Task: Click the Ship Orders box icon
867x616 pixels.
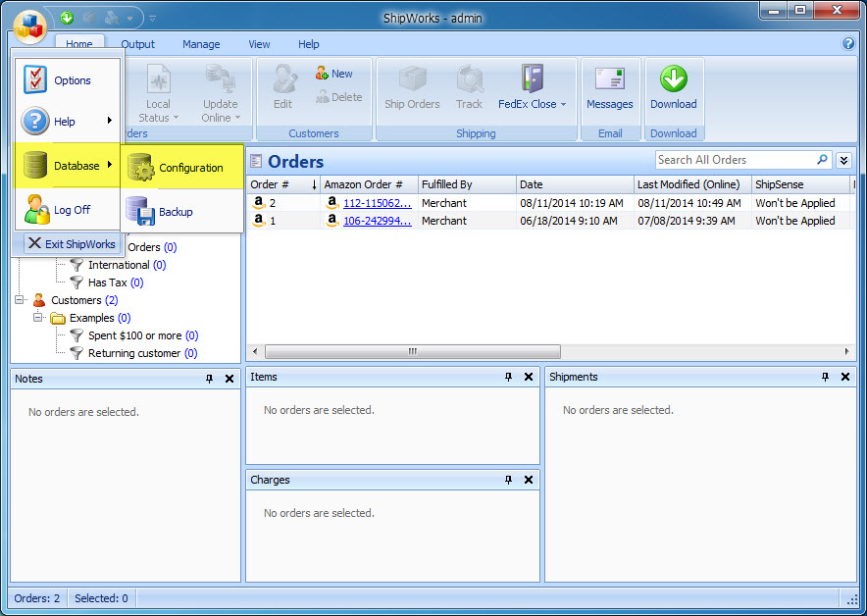Action: [412, 79]
